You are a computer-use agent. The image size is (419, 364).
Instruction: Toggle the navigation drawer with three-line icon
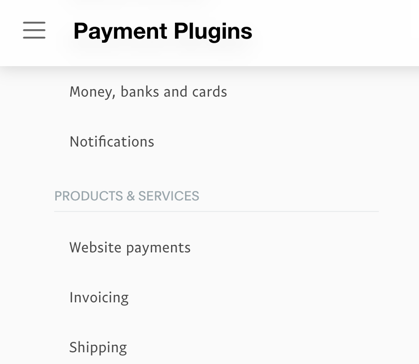pos(34,30)
